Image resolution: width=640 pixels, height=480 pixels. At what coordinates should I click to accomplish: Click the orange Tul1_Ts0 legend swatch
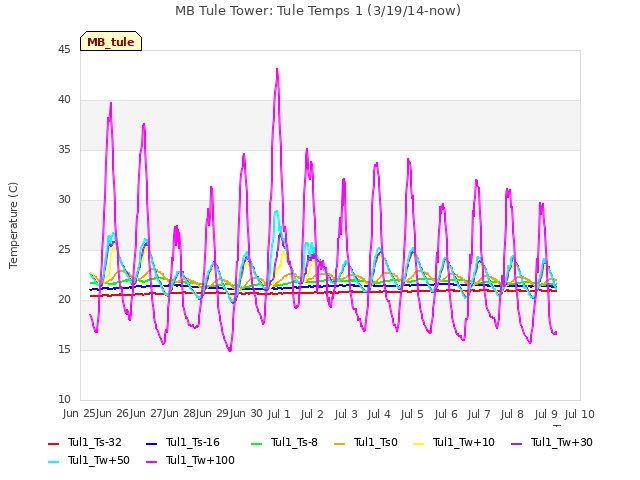coord(340,444)
